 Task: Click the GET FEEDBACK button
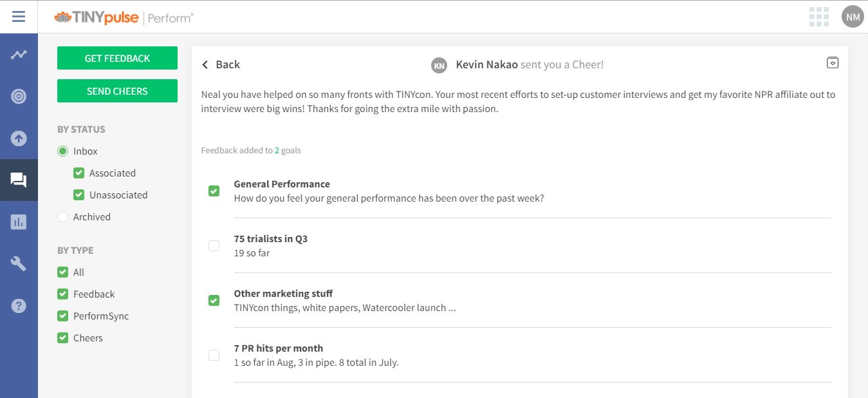(117, 58)
